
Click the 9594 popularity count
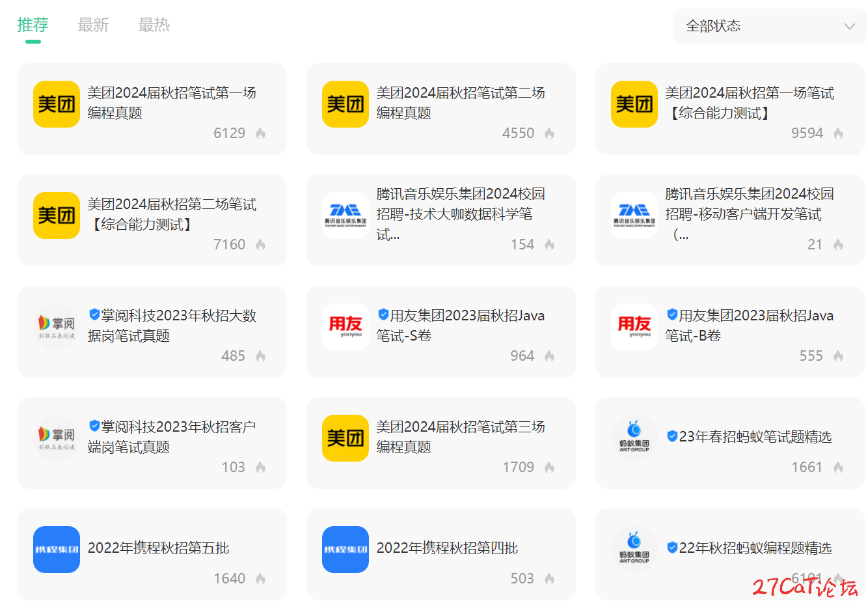tap(807, 133)
